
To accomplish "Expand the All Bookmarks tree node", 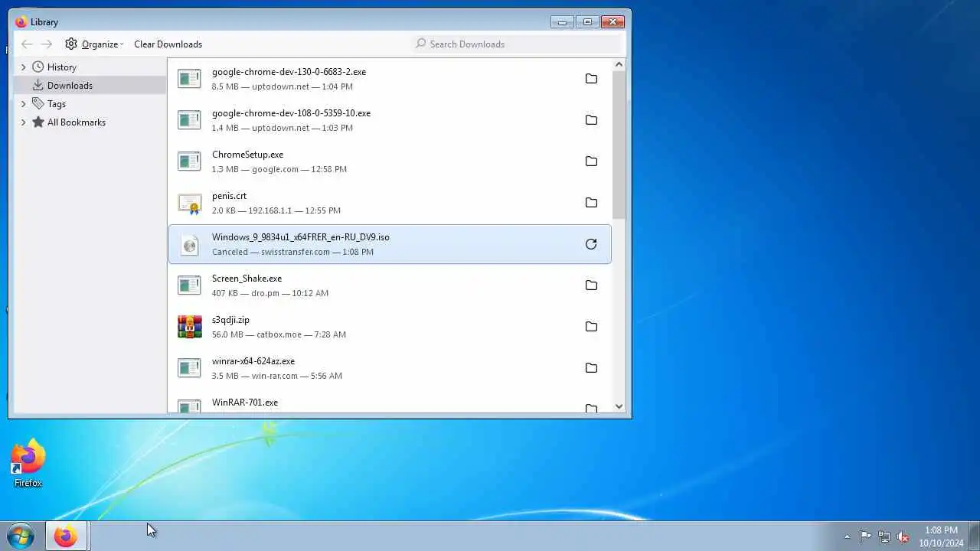I will pyautogui.click(x=23, y=122).
